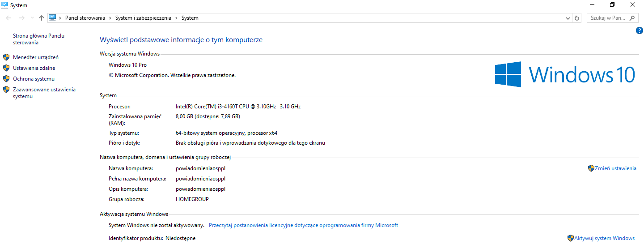Image resolution: width=644 pixels, height=249 pixels.
Task: Select System i zabezpieczenia breadcrumb item
Action: click(143, 18)
